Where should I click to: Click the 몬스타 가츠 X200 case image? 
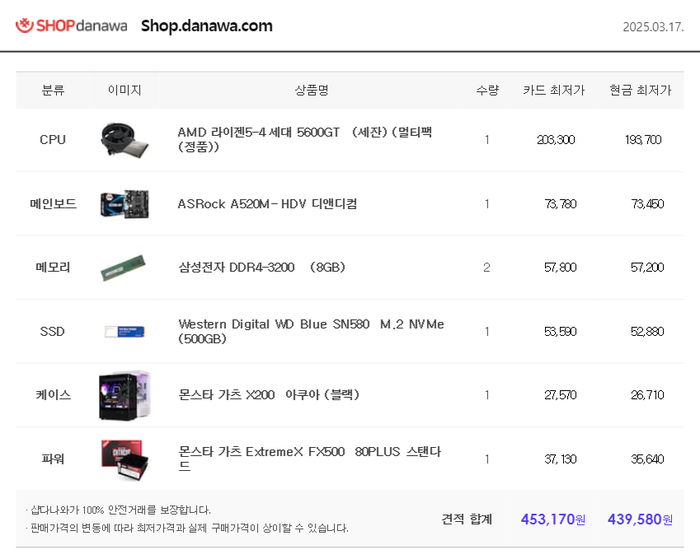pyautogui.click(x=124, y=395)
